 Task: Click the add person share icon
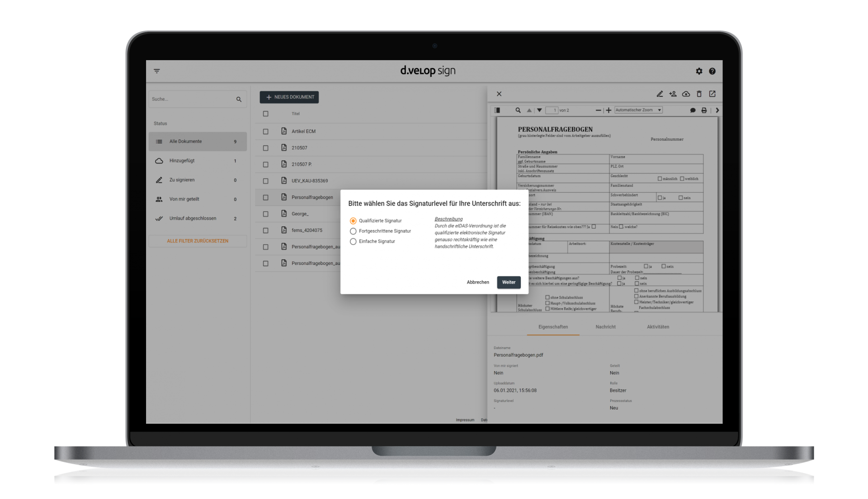tap(673, 94)
